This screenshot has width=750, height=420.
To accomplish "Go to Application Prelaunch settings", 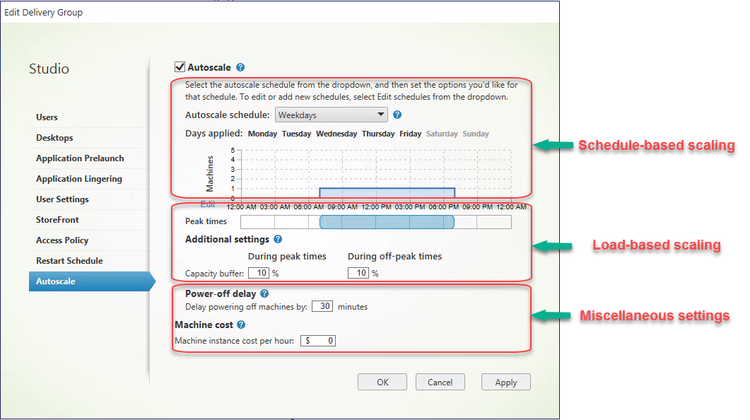I will point(80,158).
